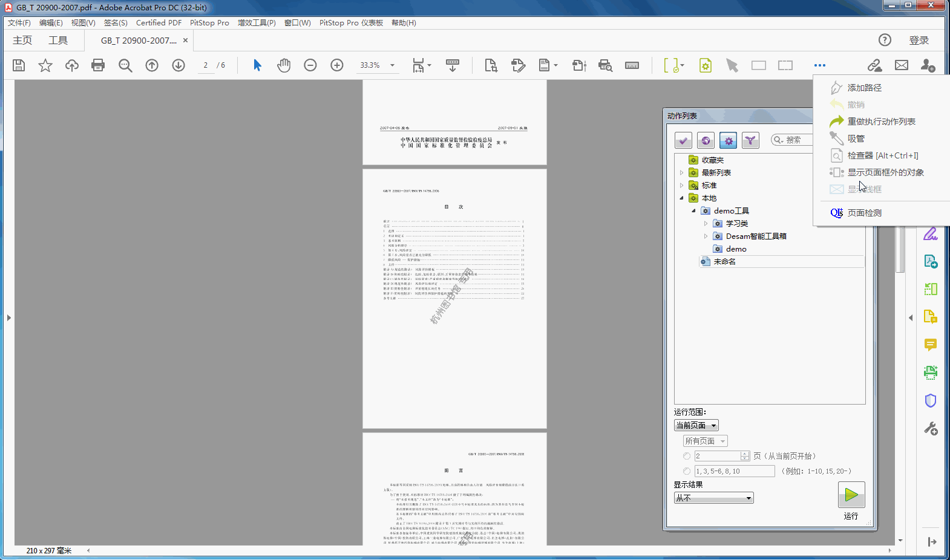Click the green Run (运行) play button
This screenshot has width=950, height=560.
851,495
